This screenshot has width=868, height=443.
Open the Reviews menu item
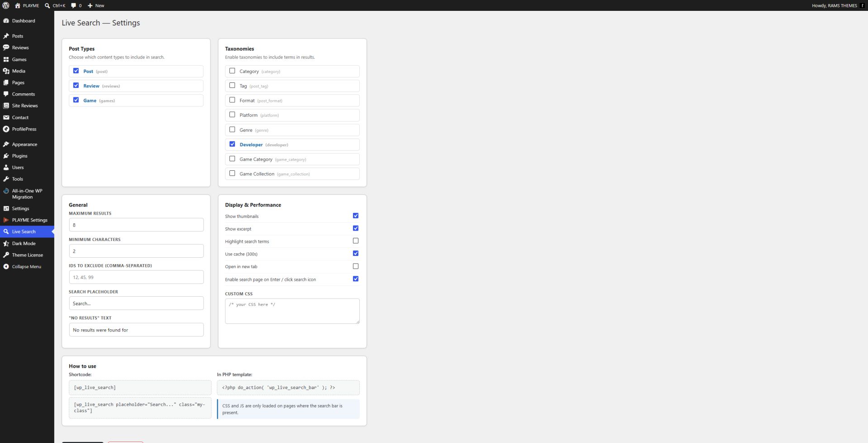pyautogui.click(x=27, y=48)
